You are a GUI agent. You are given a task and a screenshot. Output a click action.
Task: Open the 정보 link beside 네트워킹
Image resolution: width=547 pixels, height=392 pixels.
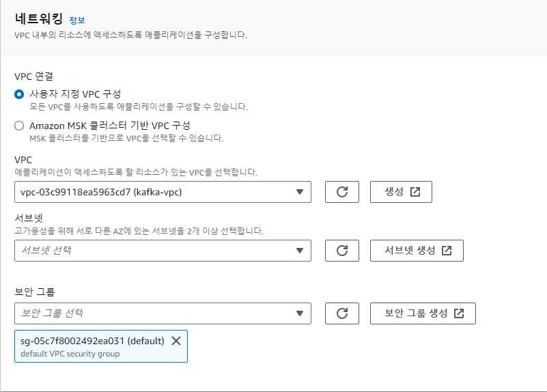click(77, 20)
